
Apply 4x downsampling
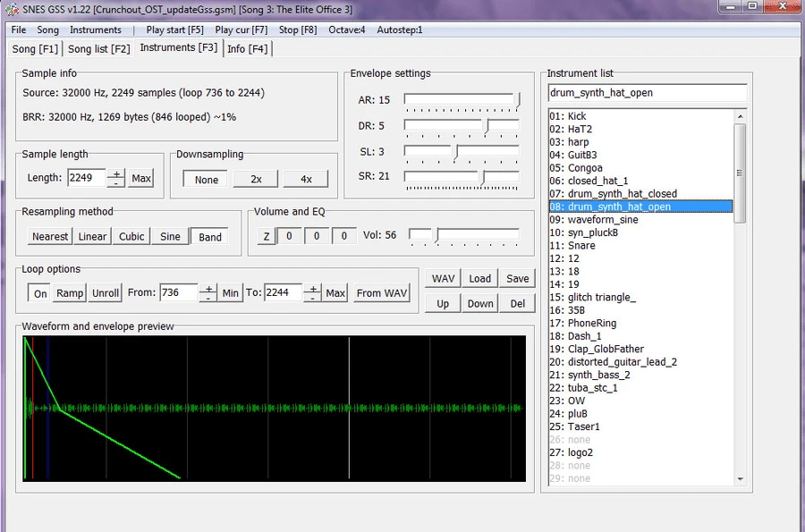(305, 179)
